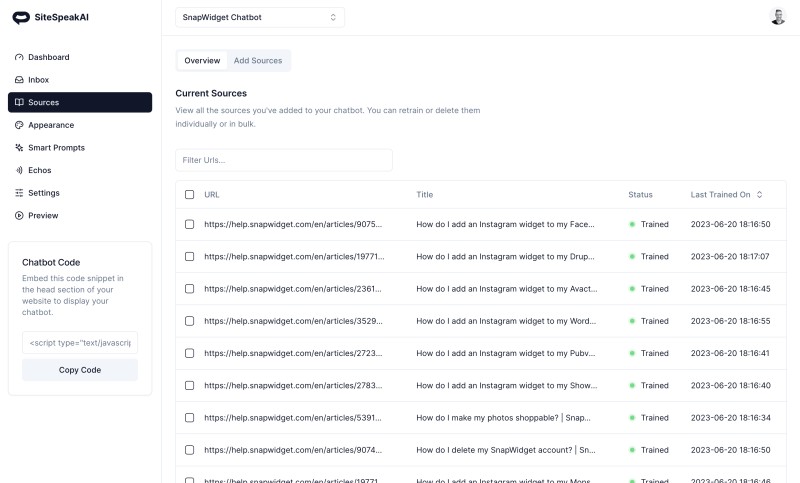Check the articles/2783 row checkbox

tap(189, 385)
